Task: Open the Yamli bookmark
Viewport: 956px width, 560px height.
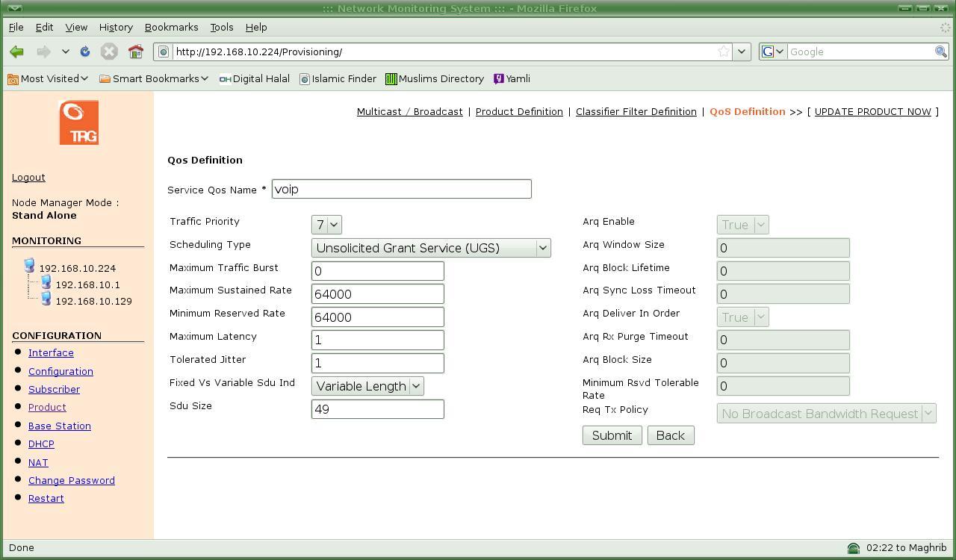Action: click(x=512, y=78)
